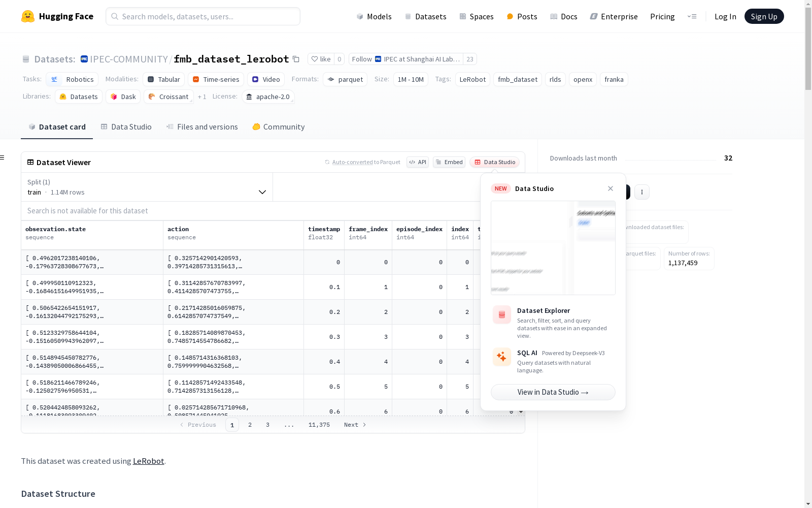Select the rlds tag
The image size is (812, 508).
[555, 79]
